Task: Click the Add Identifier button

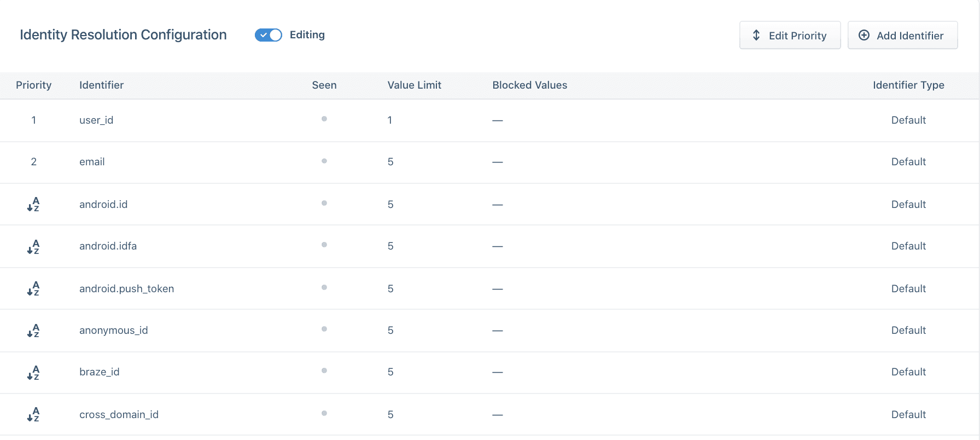Action: [902, 36]
